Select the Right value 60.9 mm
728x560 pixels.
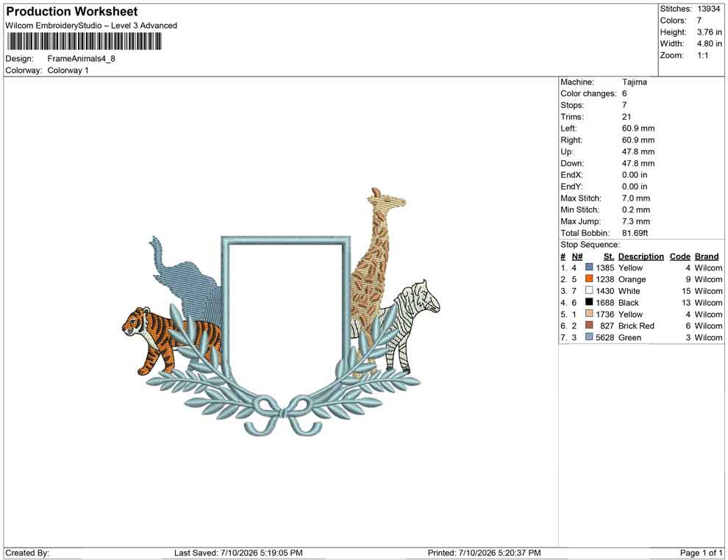pyautogui.click(x=638, y=140)
